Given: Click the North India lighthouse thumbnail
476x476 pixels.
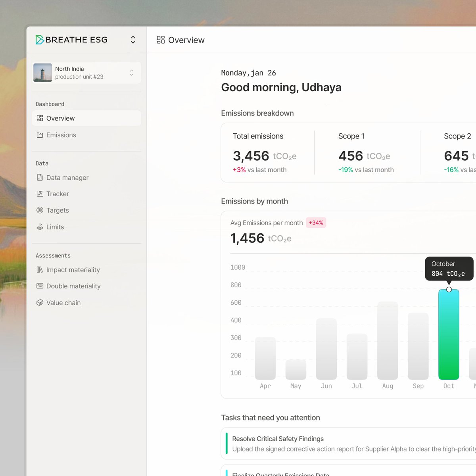Looking at the screenshot, I should pos(42,73).
